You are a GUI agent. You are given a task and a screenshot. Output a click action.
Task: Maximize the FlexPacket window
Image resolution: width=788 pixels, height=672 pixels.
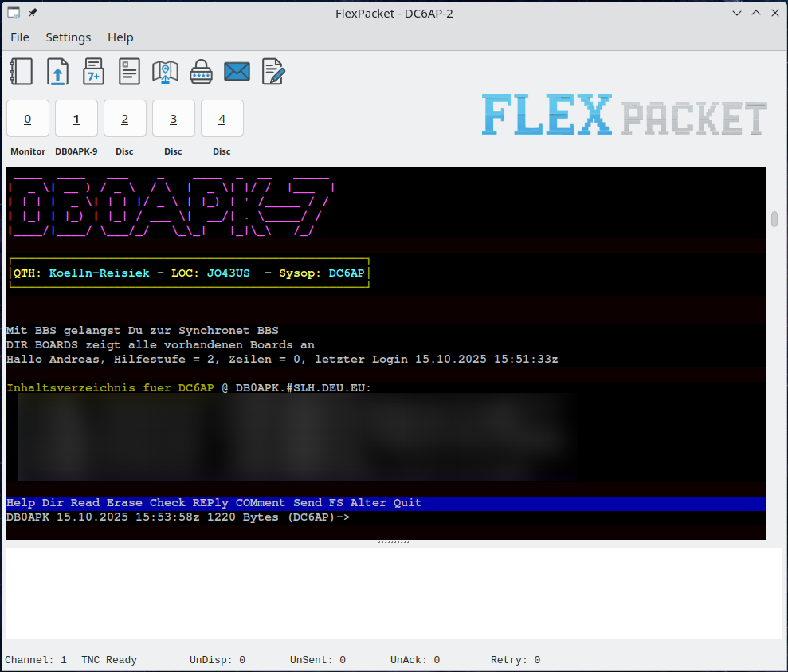[x=756, y=13]
